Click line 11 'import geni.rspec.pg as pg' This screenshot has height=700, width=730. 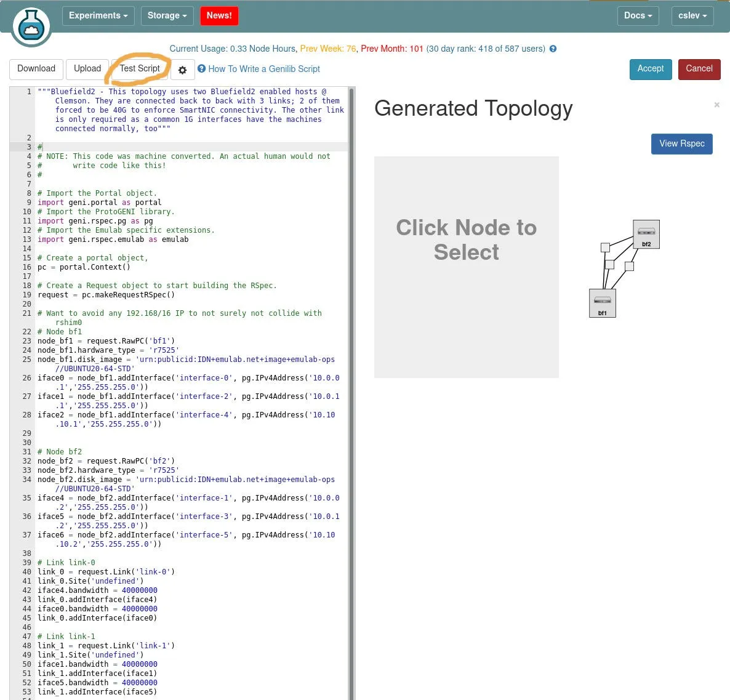click(95, 221)
